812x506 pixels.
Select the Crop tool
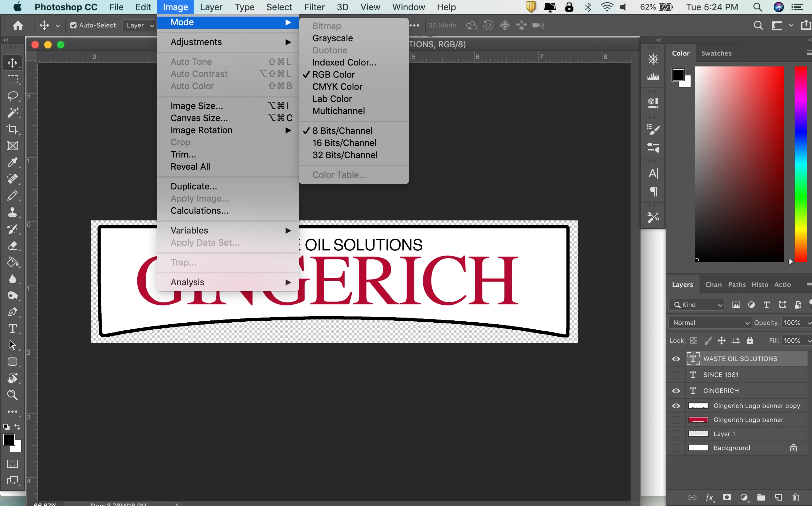[13, 129]
